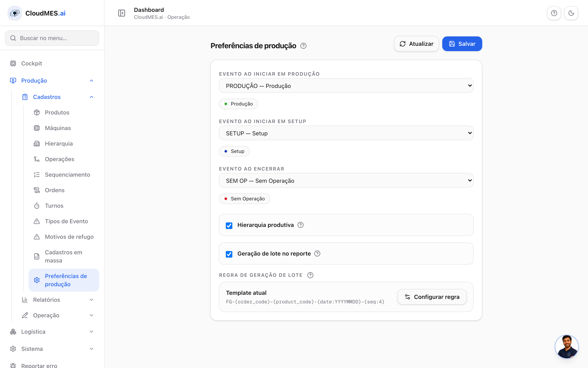The height and width of the screenshot is (368, 588).
Task: Click the CloudMES.ai logo icon
Action: 14,13
